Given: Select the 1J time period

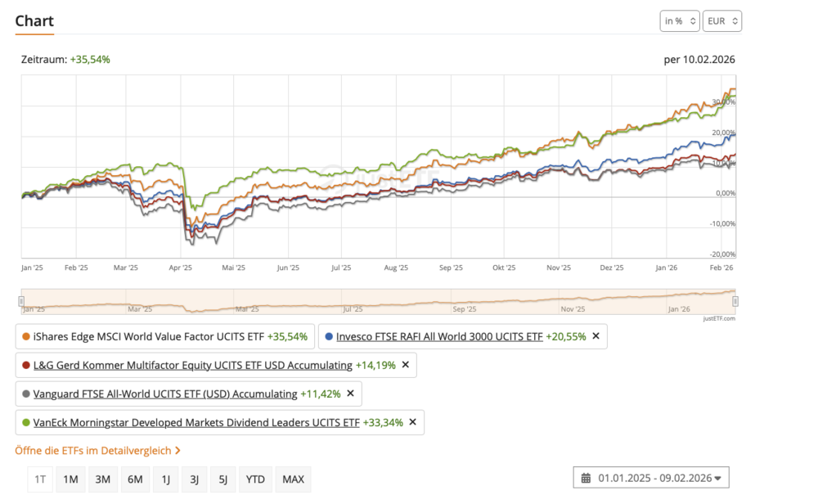Looking at the screenshot, I should coord(166,479).
